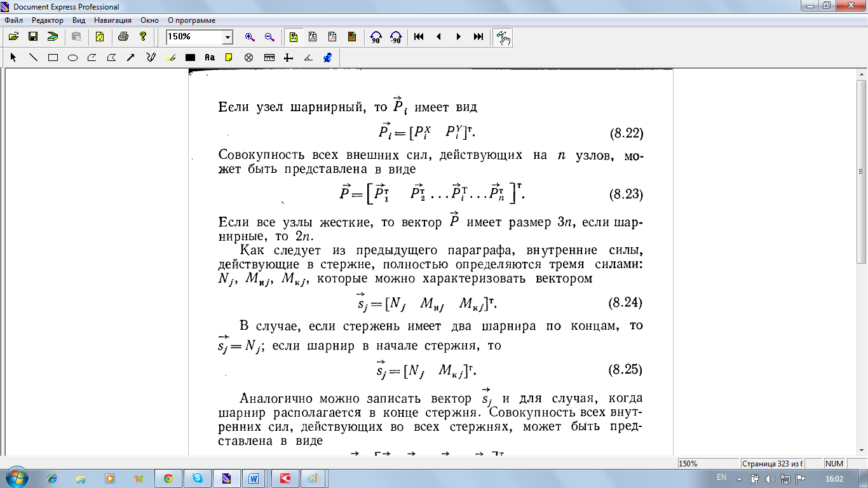Toggle the hand pan tool
Viewport: 868px width, 488px height.
coord(503,37)
